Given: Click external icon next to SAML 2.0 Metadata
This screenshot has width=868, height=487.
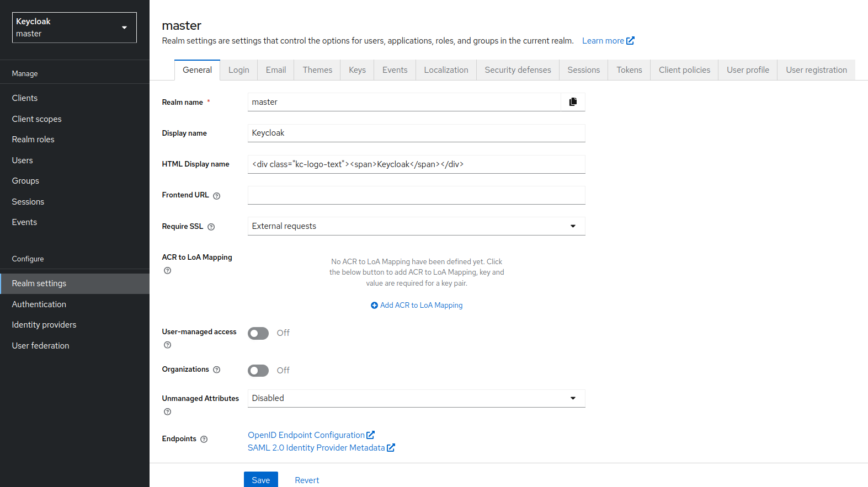Looking at the screenshot, I should pyautogui.click(x=391, y=448).
